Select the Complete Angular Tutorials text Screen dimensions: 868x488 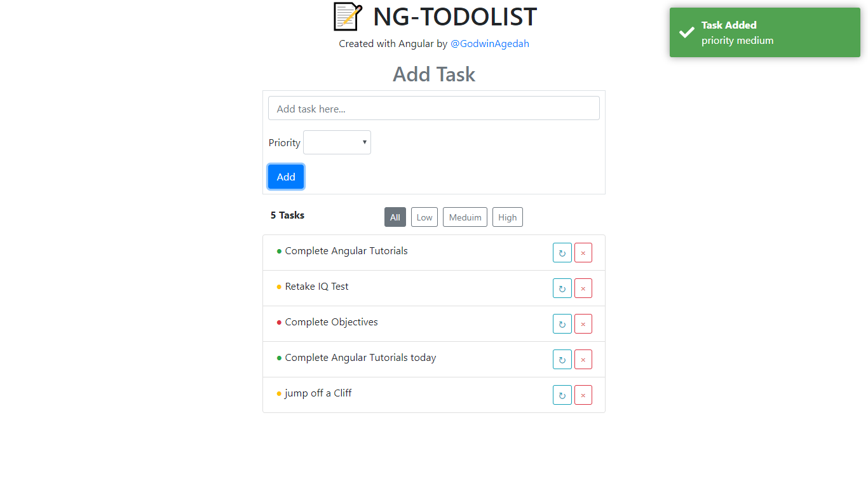(x=346, y=251)
